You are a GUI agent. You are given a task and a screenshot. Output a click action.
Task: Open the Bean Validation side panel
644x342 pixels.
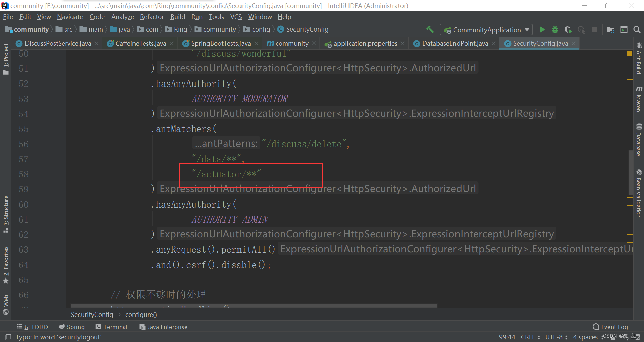639,193
